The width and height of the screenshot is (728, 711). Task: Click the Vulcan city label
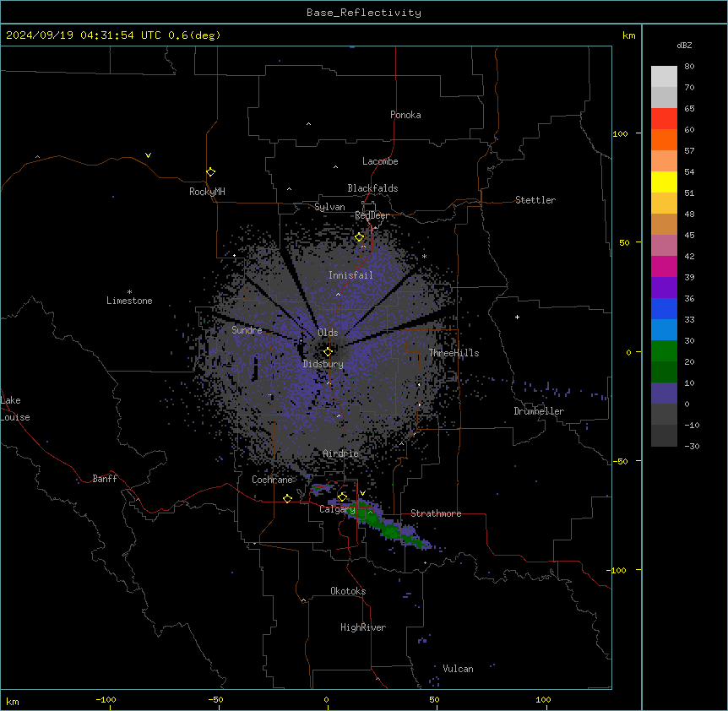coord(459,669)
